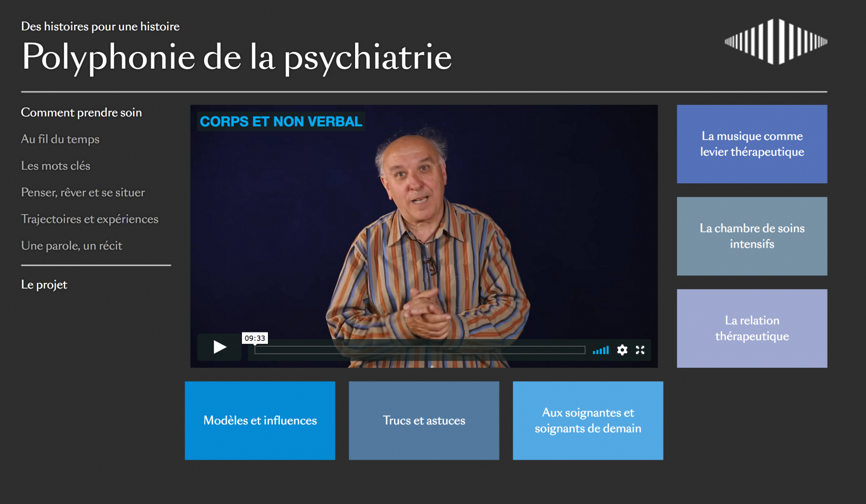This screenshot has height=504, width=866.
Task: Open Trajectoires et expériences section
Action: pyautogui.click(x=90, y=219)
